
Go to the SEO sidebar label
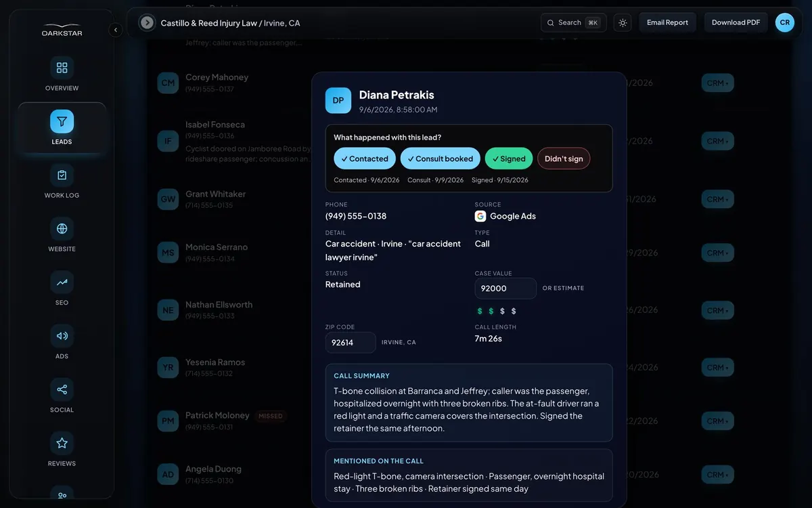point(62,303)
